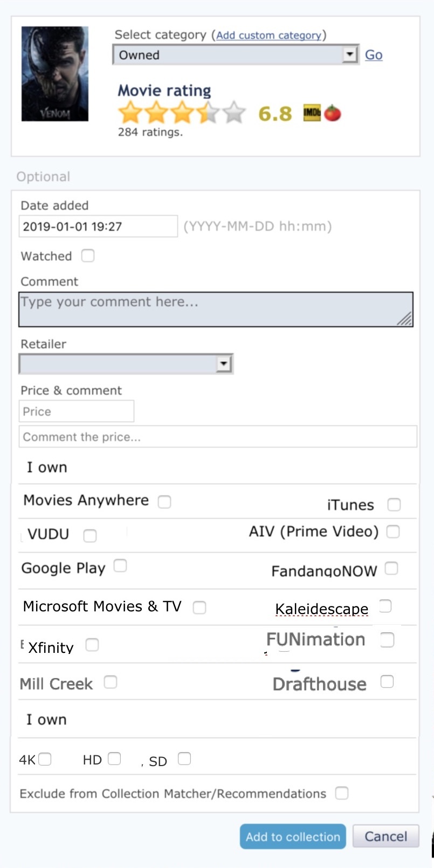Click the Go link beside category
This screenshot has height=868, width=434.
[374, 55]
